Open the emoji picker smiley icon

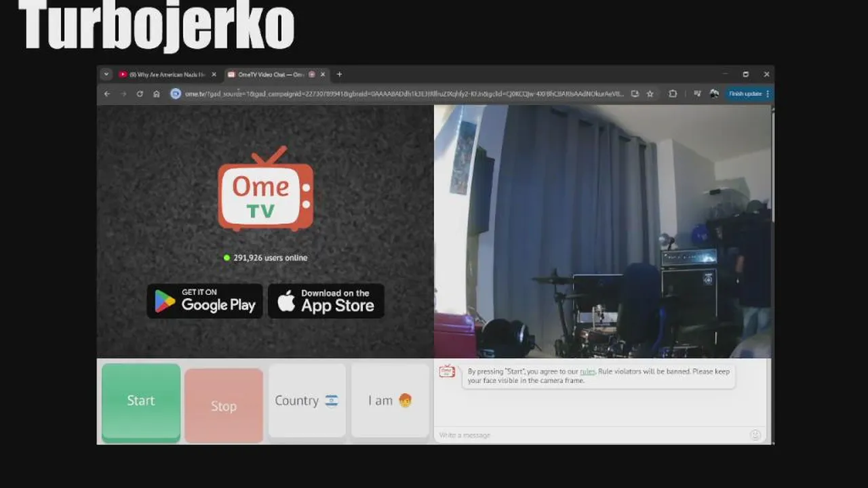(755, 434)
